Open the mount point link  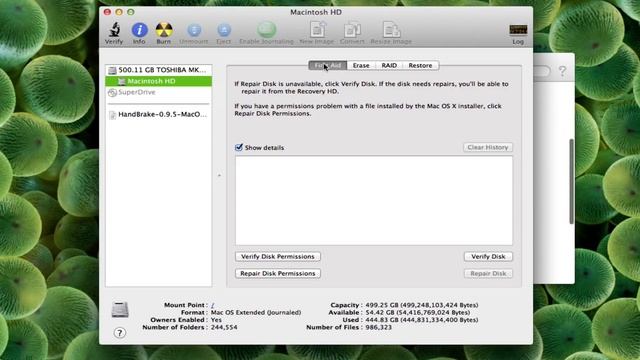pos(213,305)
